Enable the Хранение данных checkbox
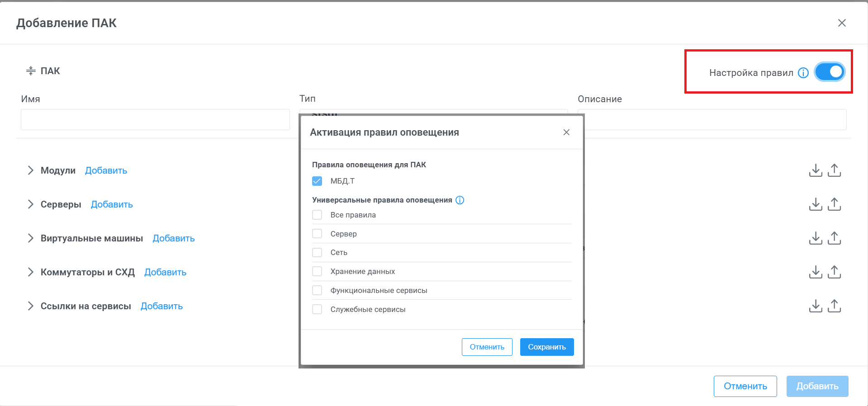 [317, 271]
